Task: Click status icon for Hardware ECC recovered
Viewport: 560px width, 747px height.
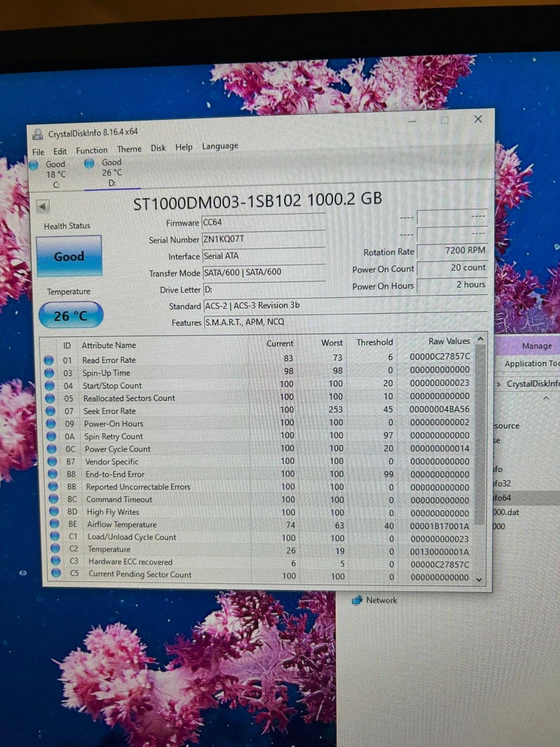Action: pyautogui.click(x=57, y=561)
